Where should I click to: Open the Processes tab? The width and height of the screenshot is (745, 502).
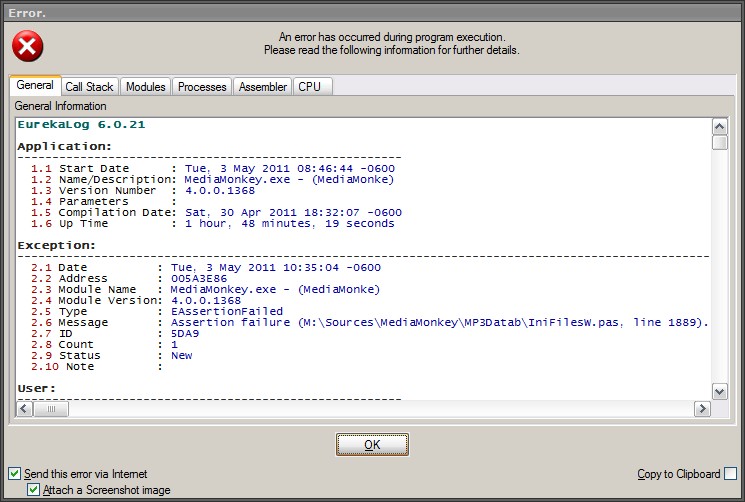tap(202, 87)
